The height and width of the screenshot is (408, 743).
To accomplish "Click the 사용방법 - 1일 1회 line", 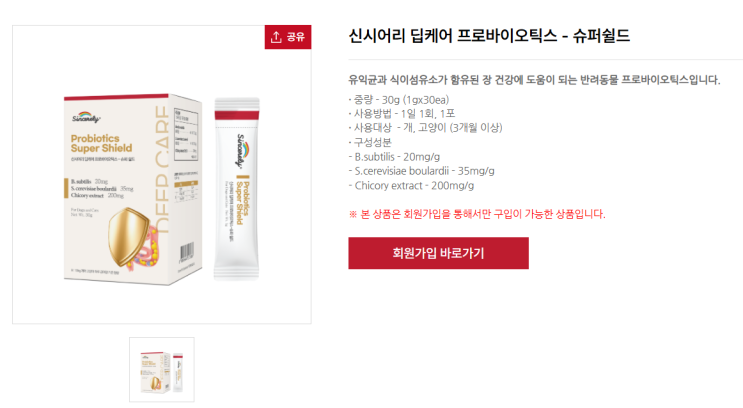I will coord(401,114).
